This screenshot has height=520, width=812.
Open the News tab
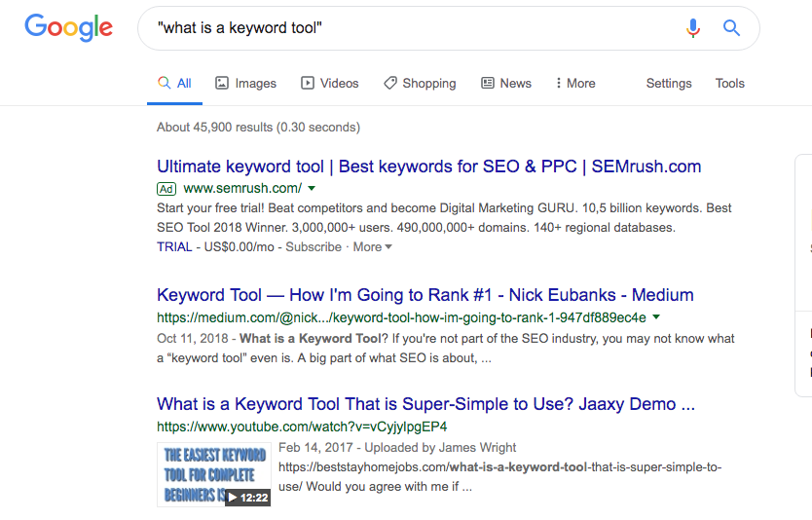(506, 84)
